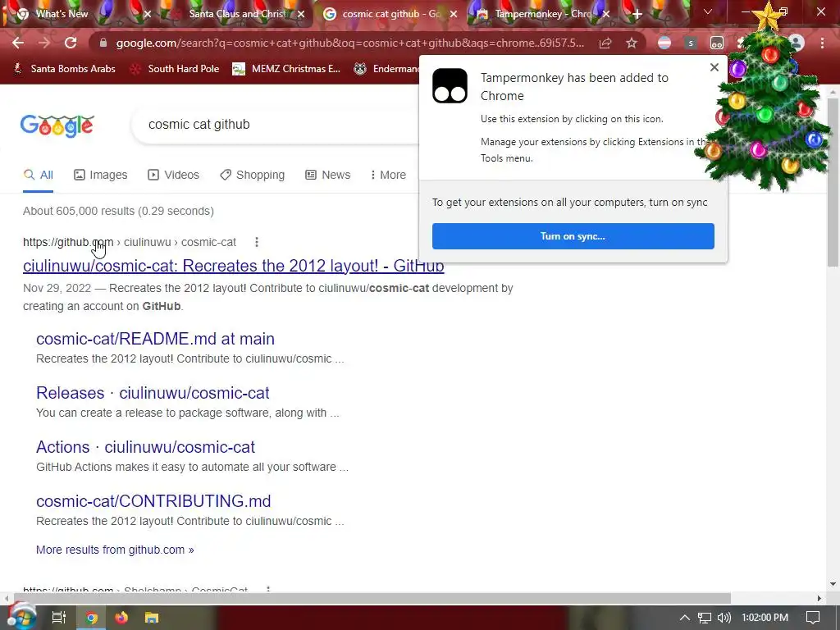The height and width of the screenshot is (630, 840).
Task: Close the Tampermonkey Chrome tab
Action: point(606,15)
